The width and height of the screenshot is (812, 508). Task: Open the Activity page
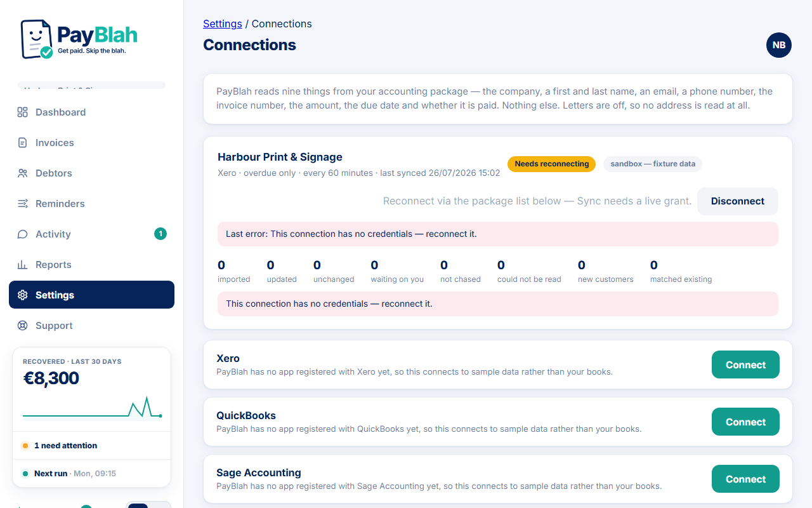click(x=91, y=234)
